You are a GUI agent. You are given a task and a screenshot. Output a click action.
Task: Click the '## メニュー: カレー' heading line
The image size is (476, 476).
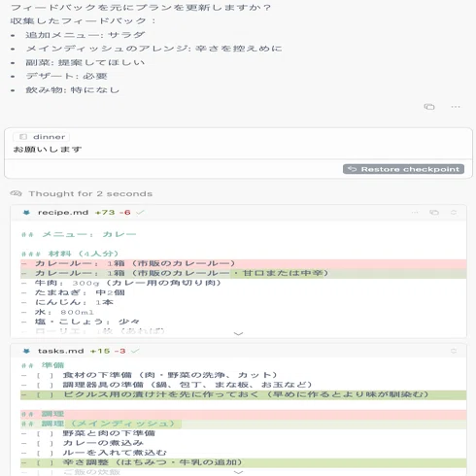pyautogui.click(x=79, y=234)
